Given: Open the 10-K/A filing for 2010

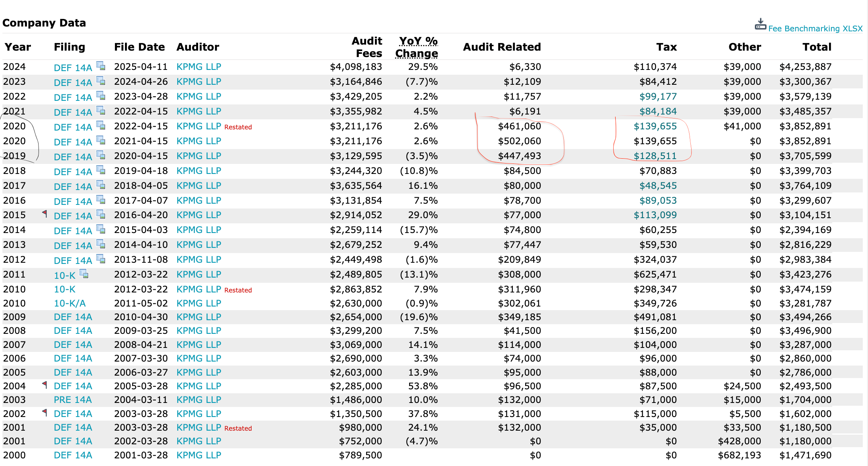Looking at the screenshot, I should [x=70, y=303].
